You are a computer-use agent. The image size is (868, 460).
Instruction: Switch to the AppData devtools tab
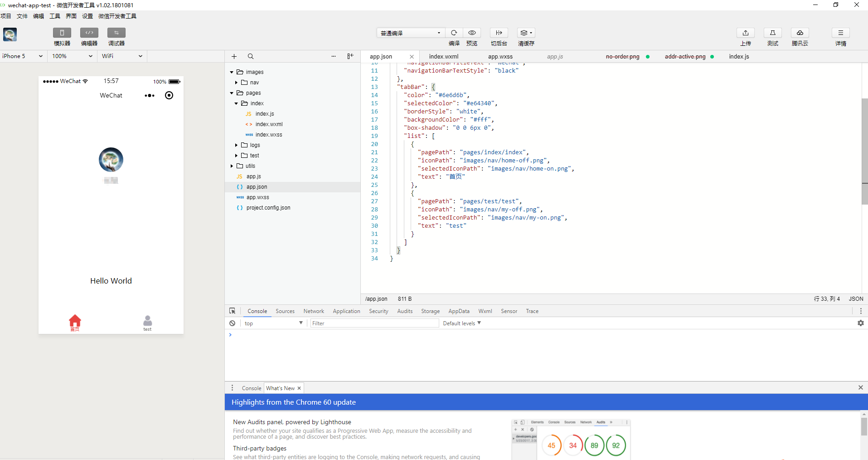click(459, 311)
